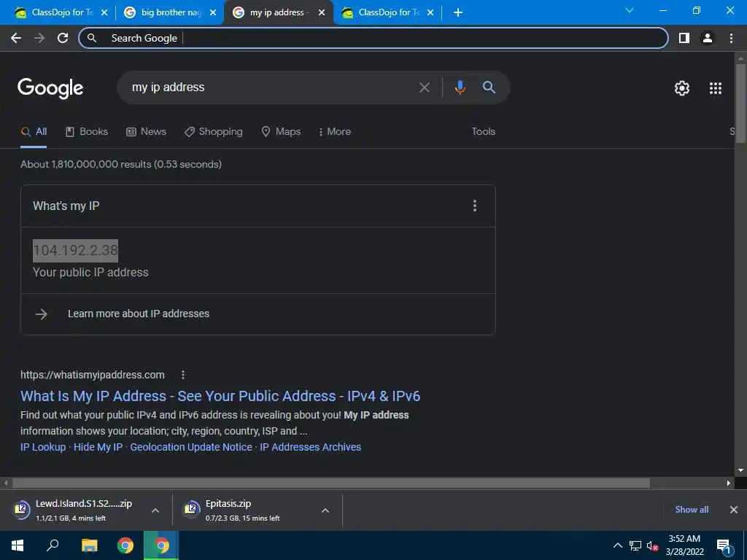The image size is (747, 560).
Task: Select the Maps results tab
Action: coord(281,132)
